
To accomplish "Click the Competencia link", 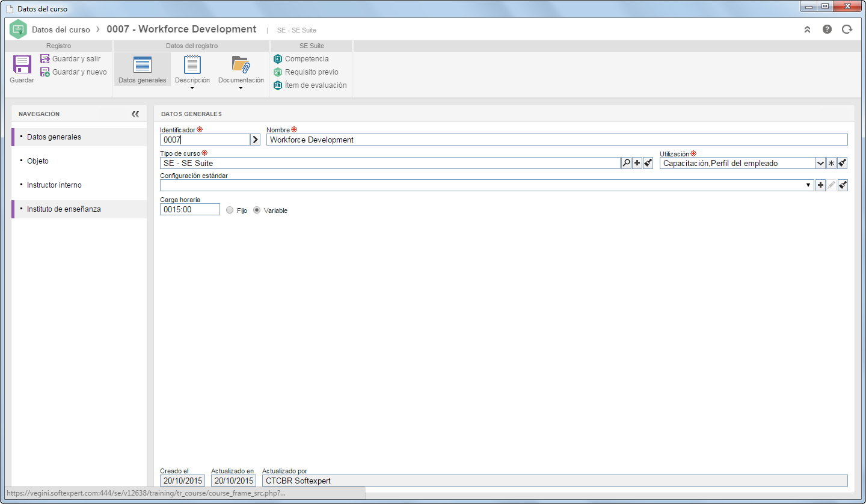I will [307, 59].
